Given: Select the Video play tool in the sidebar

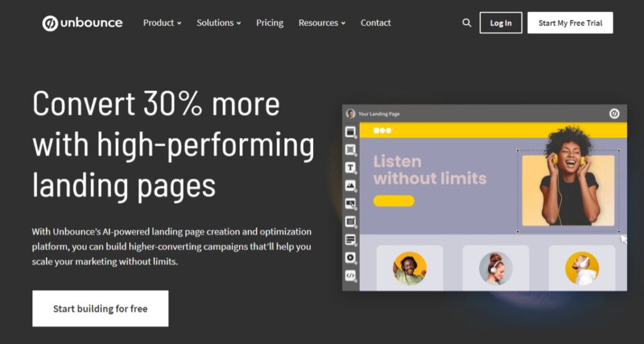Looking at the screenshot, I should coord(350,257).
